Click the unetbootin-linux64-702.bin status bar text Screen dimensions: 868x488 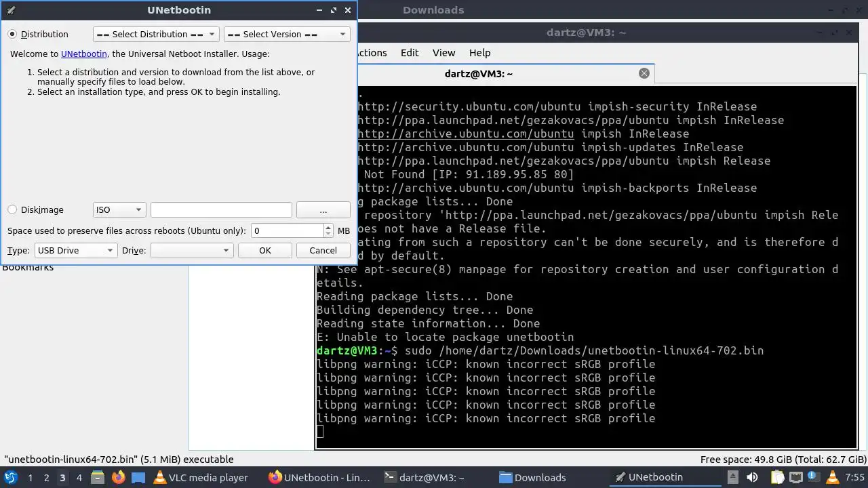(119, 460)
